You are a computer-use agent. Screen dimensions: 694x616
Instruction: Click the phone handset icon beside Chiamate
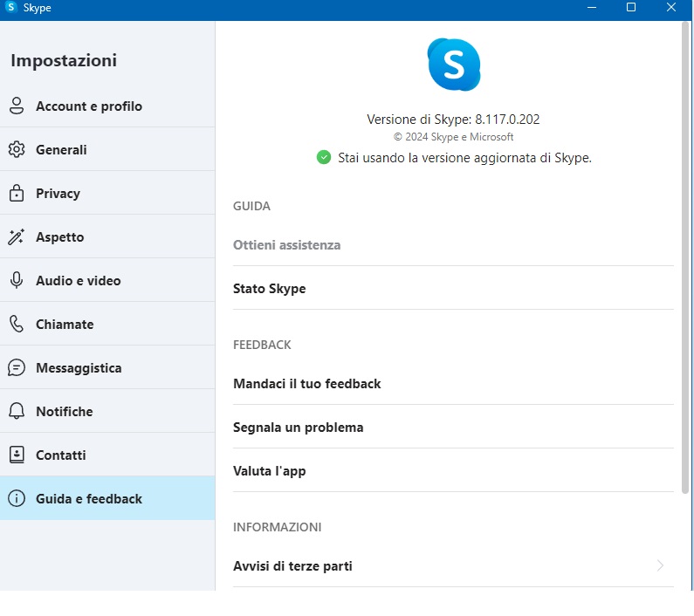pos(17,324)
